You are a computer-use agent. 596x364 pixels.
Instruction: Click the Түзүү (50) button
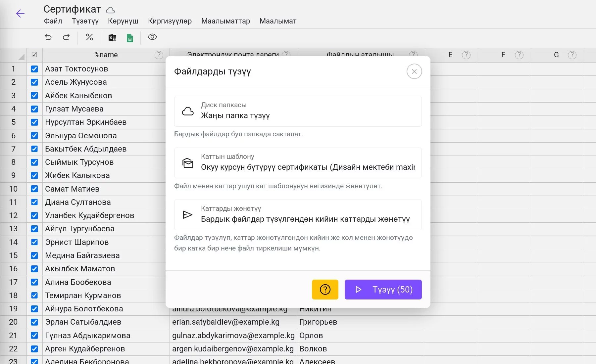[383, 290]
